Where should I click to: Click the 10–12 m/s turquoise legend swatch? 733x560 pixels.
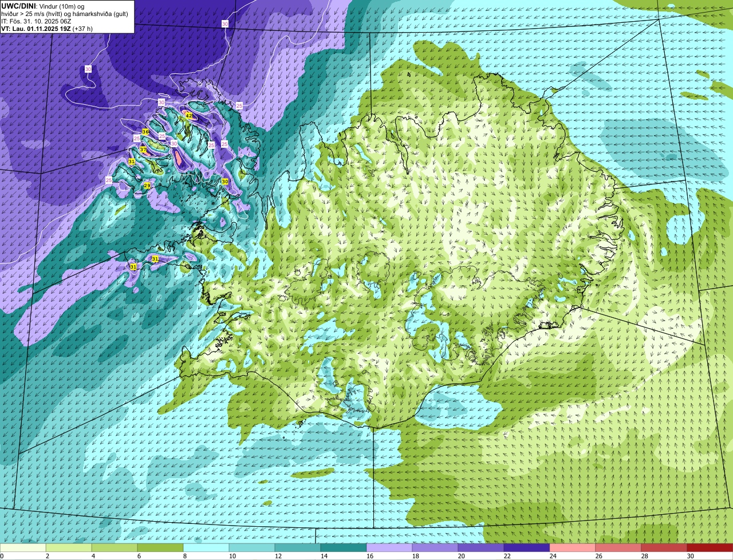[252, 548]
